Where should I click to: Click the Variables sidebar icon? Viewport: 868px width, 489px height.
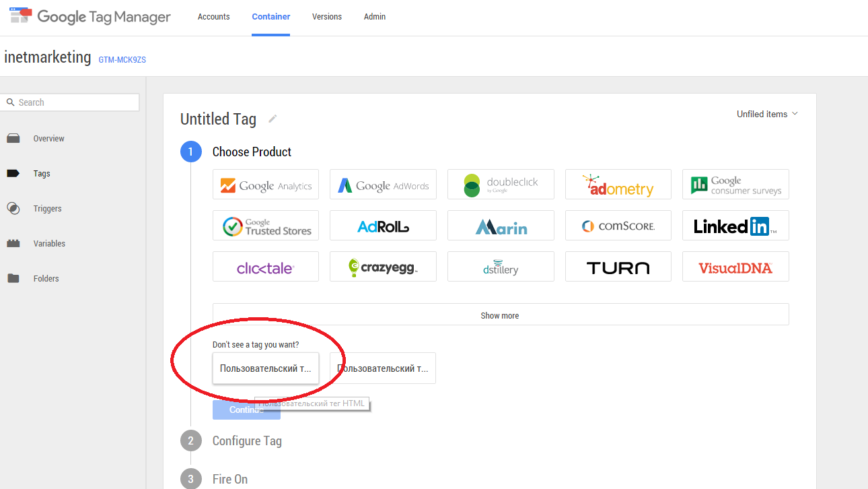tap(13, 244)
